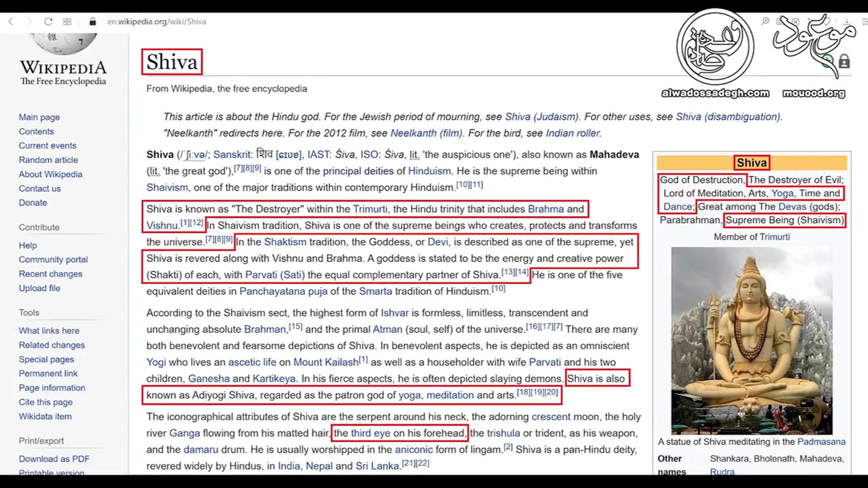Open the Shaivism link in first paragraph
868x488 pixels.
(167, 188)
